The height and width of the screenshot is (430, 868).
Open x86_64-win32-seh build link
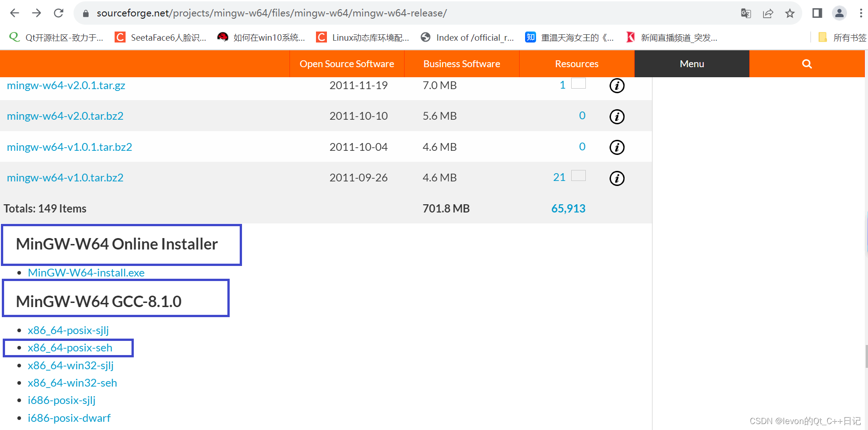(72, 383)
